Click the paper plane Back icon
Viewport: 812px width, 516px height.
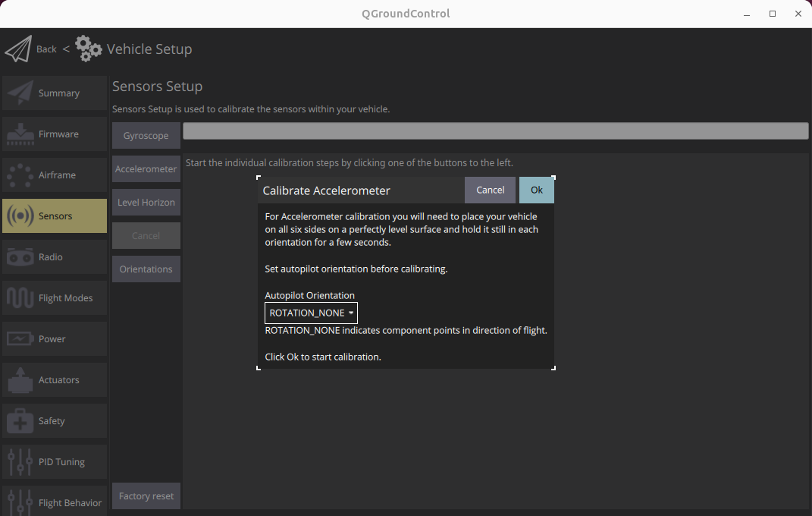19,49
